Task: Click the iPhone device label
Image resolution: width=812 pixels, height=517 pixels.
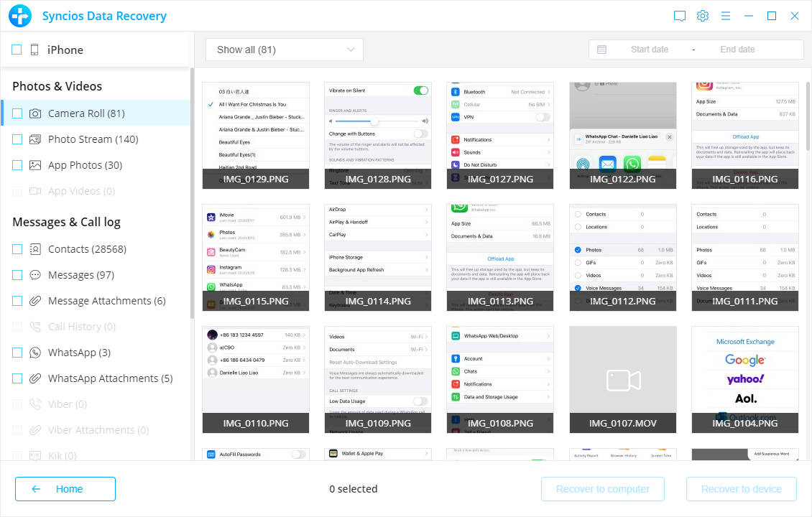Action: (x=65, y=50)
